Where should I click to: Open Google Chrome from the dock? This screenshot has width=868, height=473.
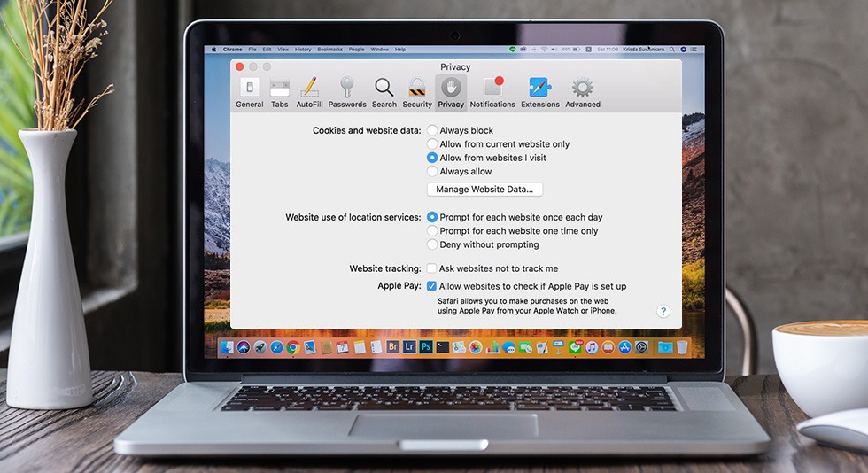293,347
